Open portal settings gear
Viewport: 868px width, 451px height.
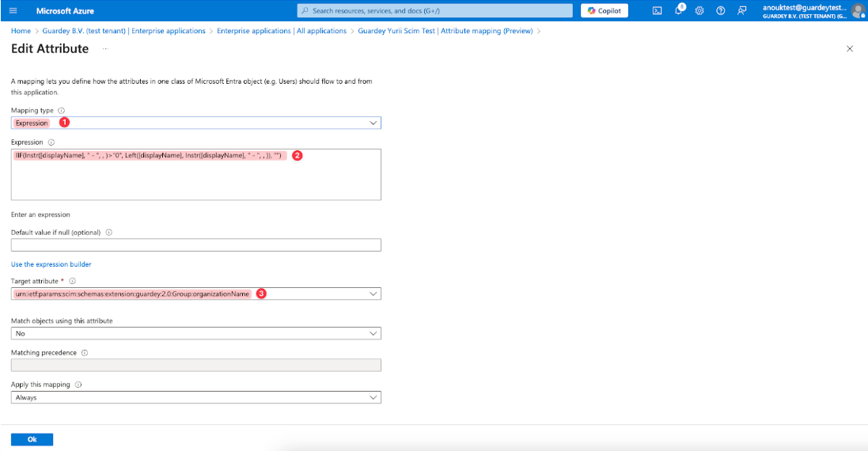pyautogui.click(x=699, y=10)
